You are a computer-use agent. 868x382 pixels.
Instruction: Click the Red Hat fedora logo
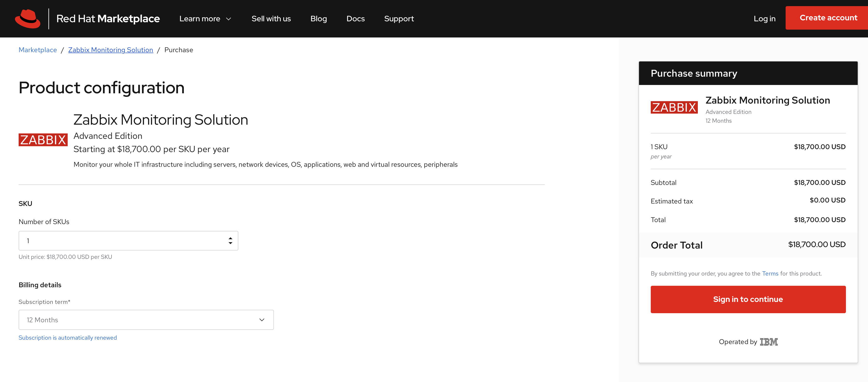coord(28,19)
